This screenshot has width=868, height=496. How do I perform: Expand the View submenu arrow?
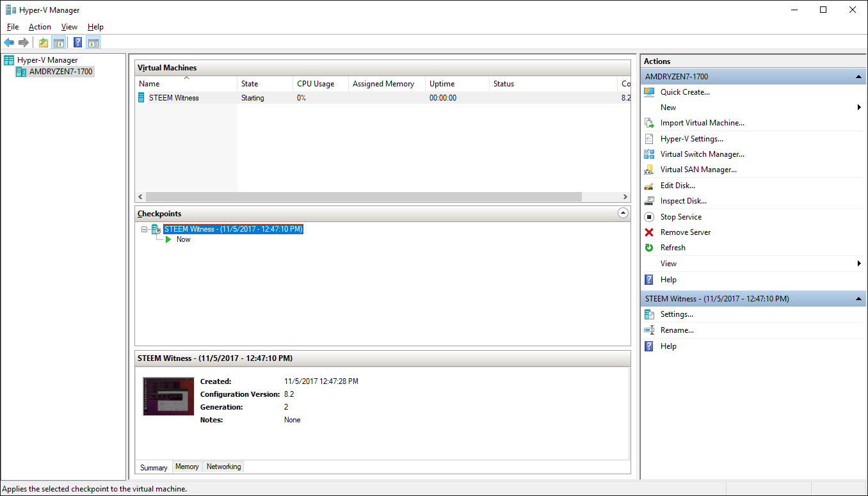tap(859, 264)
